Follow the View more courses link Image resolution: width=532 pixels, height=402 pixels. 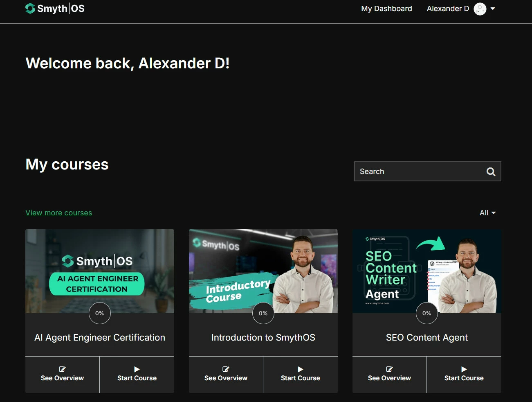point(58,213)
